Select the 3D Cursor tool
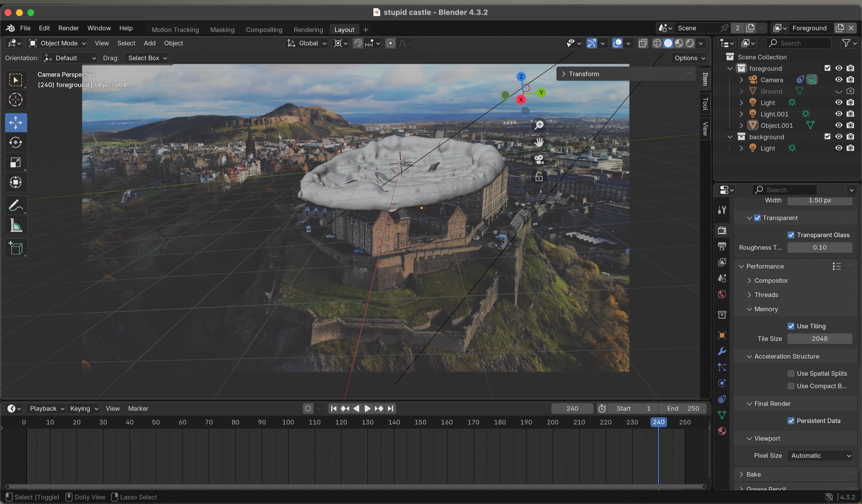Screen dimensions: 862x504 (16, 100)
